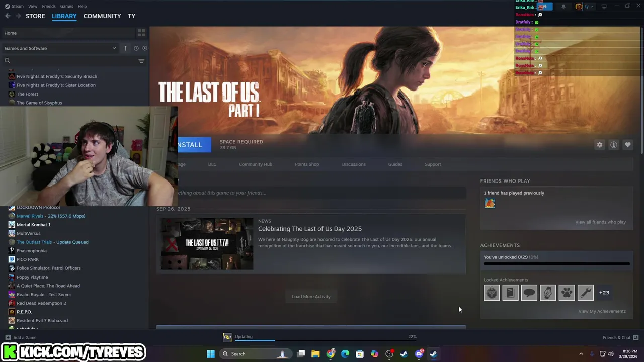Favorite the game with heart icon
The height and width of the screenshot is (362, 644).
627,145
